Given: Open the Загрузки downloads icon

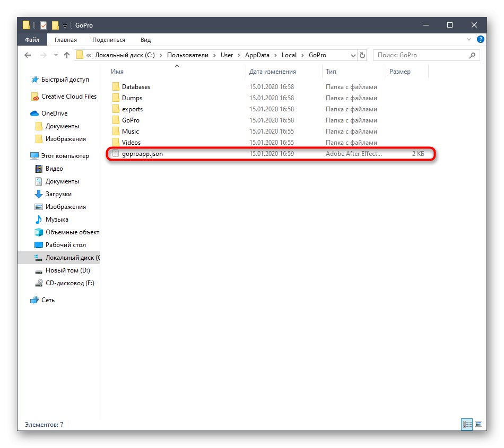Looking at the screenshot, I should pyautogui.click(x=39, y=194).
